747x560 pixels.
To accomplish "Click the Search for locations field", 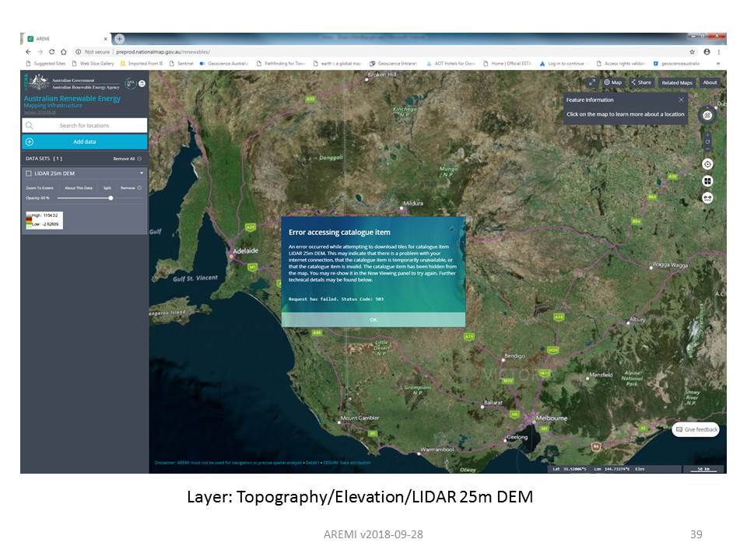I will click(x=84, y=125).
